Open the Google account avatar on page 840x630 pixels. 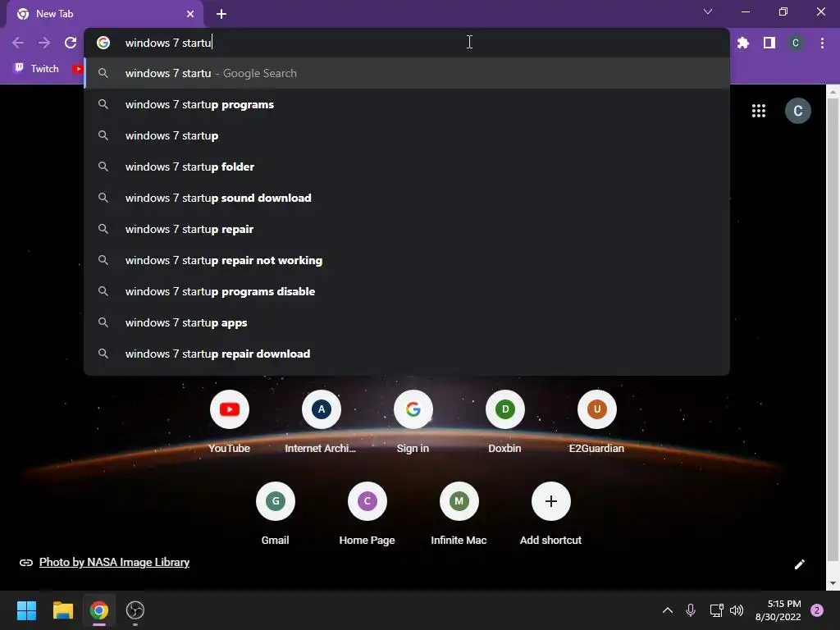[797, 111]
